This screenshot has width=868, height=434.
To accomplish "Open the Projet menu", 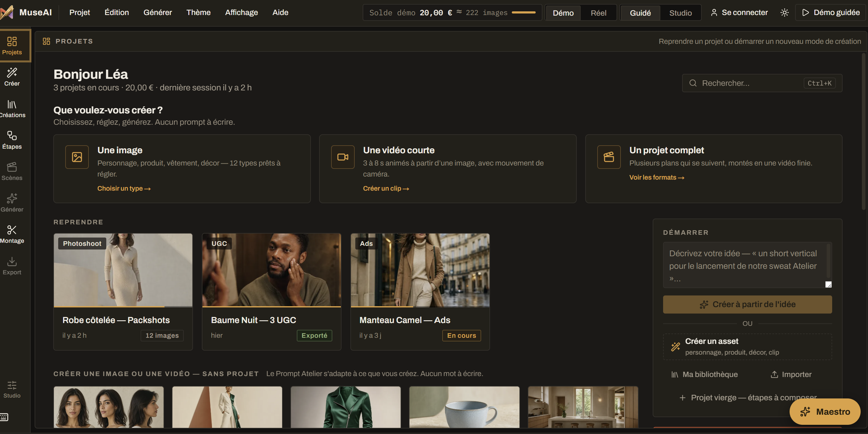I will click(x=80, y=13).
